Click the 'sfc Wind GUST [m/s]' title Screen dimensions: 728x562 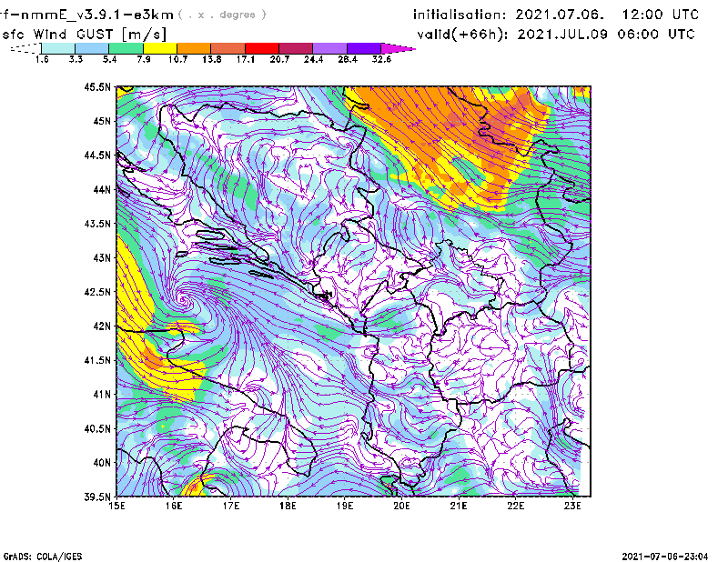84,35
